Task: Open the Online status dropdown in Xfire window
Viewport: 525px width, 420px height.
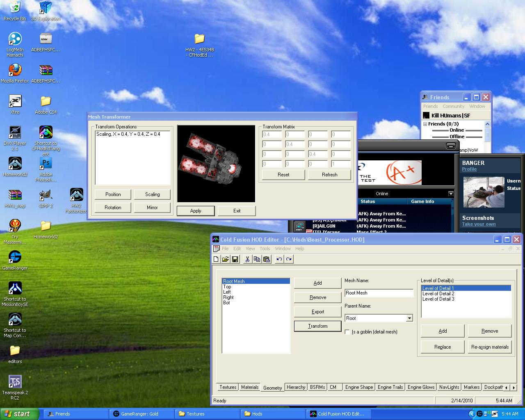Action: (x=451, y=194)
